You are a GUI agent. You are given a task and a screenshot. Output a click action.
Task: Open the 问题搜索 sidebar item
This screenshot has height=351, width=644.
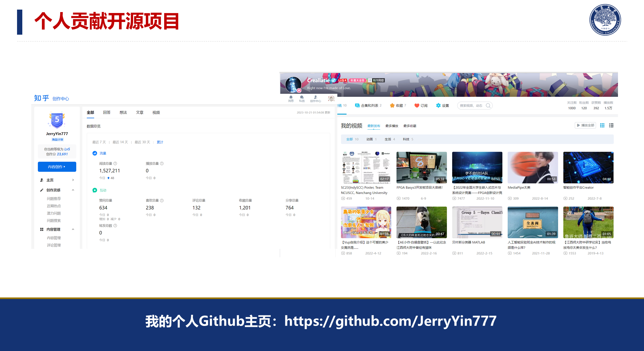[x=54, y=221]
